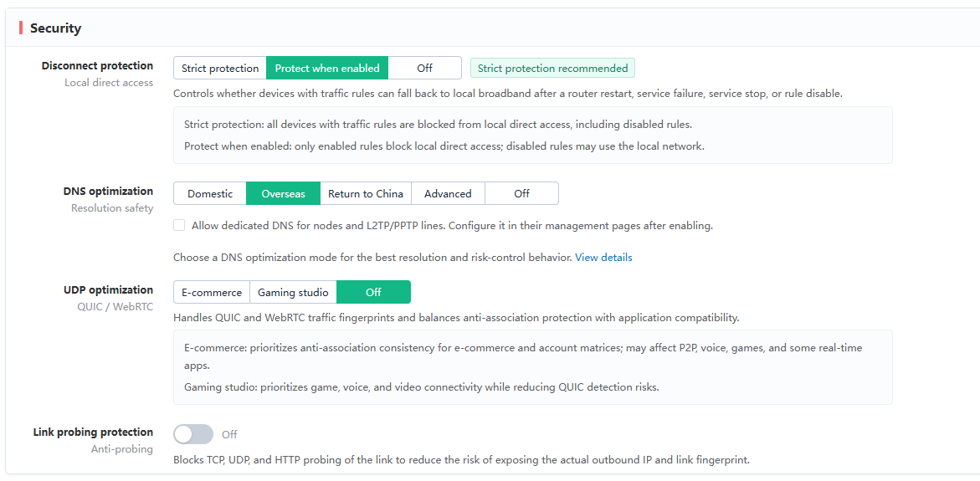This screenshot has width=980, height=481.
Task: Toggle Link probing protection switch
Action: coord(193,434)
